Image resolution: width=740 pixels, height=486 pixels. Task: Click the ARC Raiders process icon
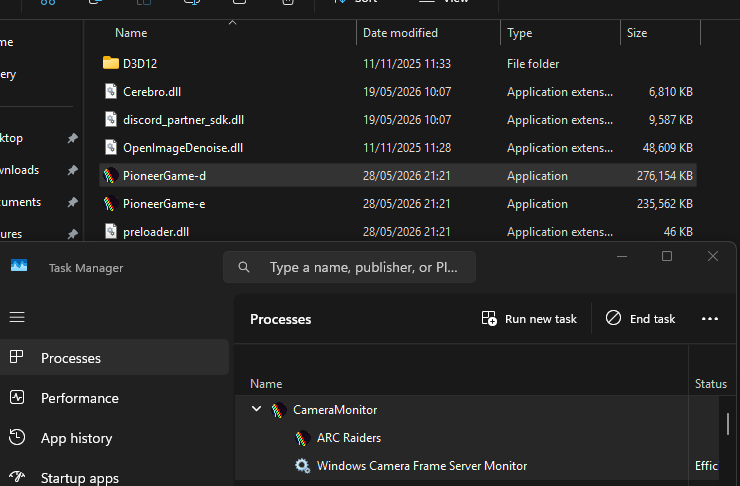[x=303, y=438]
